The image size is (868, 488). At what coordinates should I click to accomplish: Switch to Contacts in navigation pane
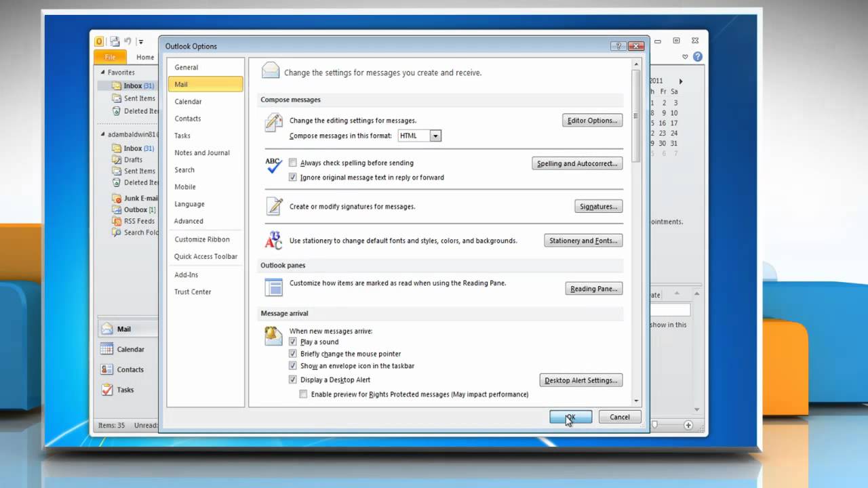click(127, 369)
